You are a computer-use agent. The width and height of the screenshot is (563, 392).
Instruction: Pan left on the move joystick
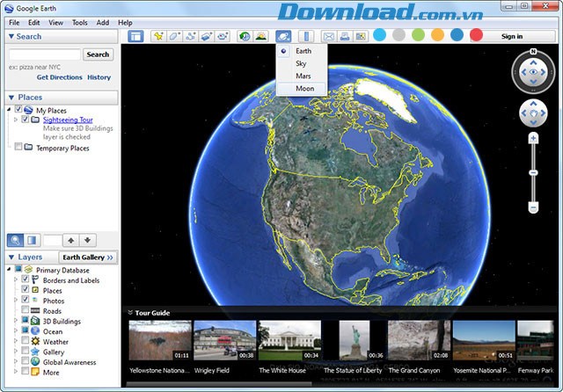(x=523, y=113)
